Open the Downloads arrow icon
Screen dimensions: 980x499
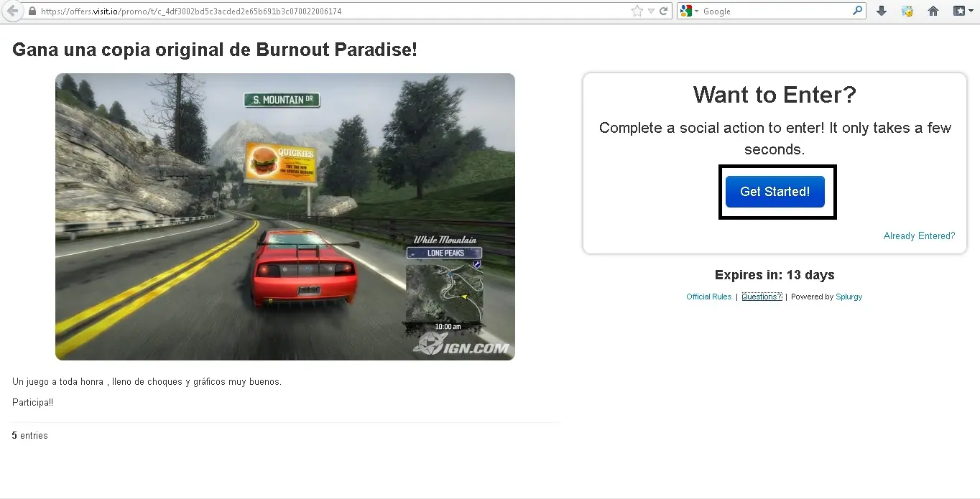click(882, 11)
